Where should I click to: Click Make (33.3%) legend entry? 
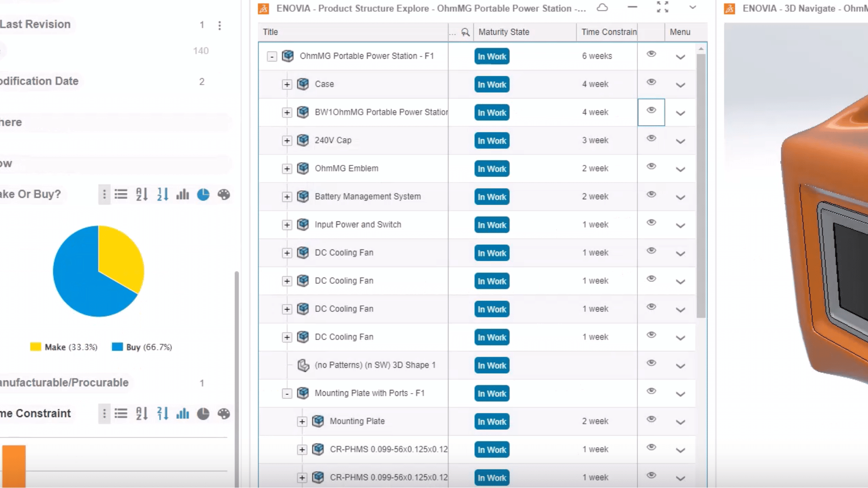click(x=64, y=347)
